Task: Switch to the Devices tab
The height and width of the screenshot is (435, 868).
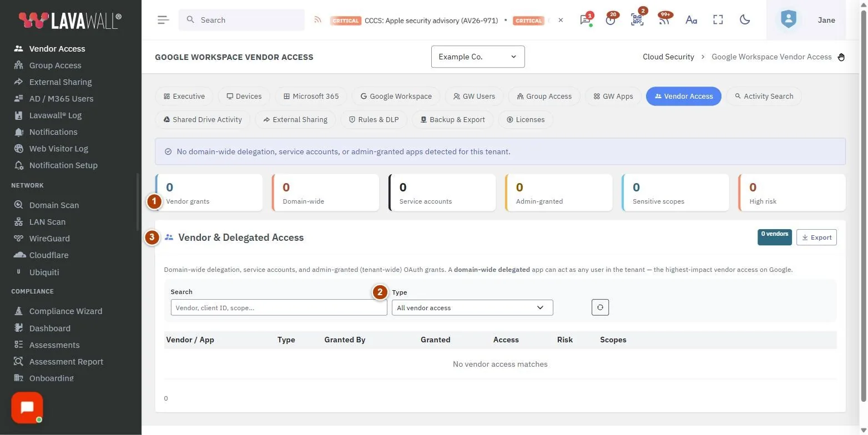Action: 244,96
